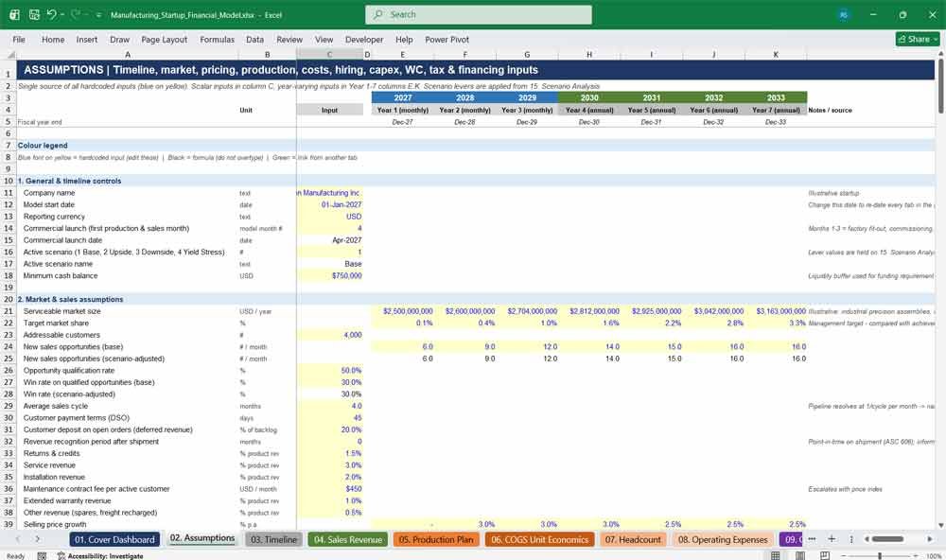The height and width of the screenshot is (560, 946).
Task: Open 05. Production Plan sheet tab
Action: click(436, 539)
